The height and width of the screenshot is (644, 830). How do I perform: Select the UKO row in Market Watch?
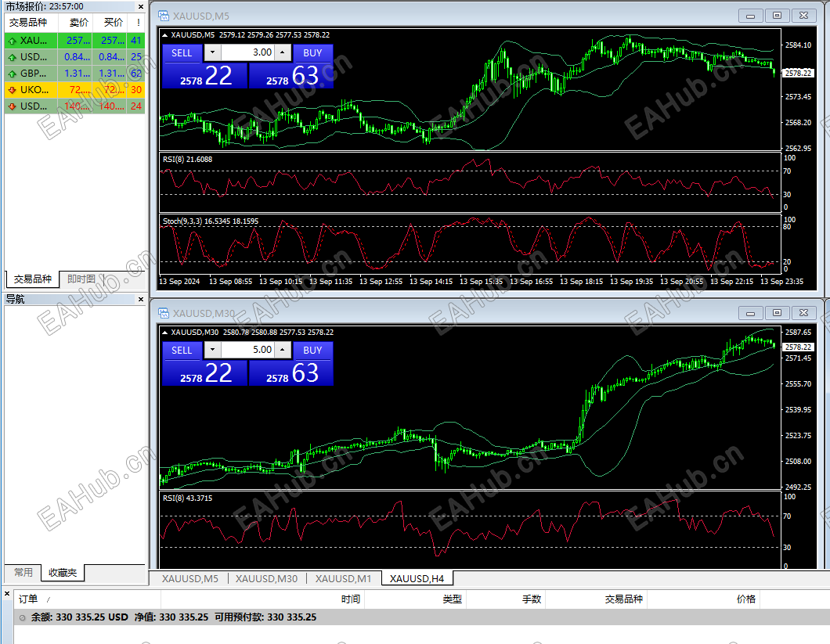click(x=74, y=90)
